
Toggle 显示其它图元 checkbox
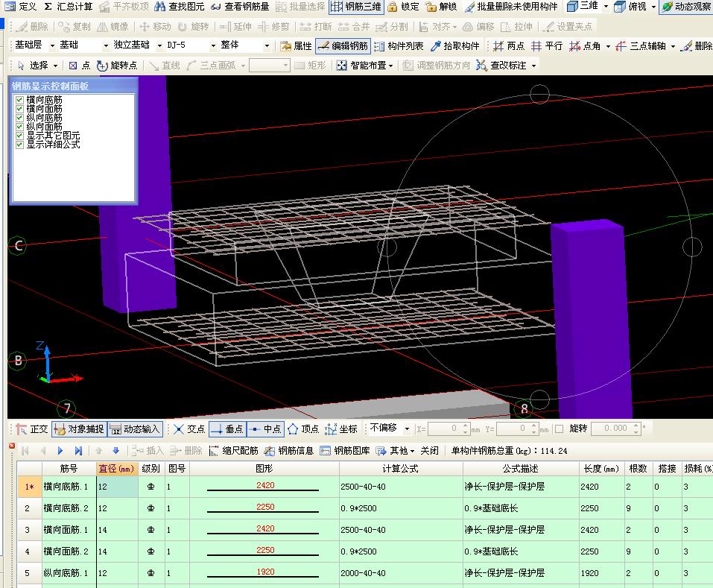(x=19, y=136)
